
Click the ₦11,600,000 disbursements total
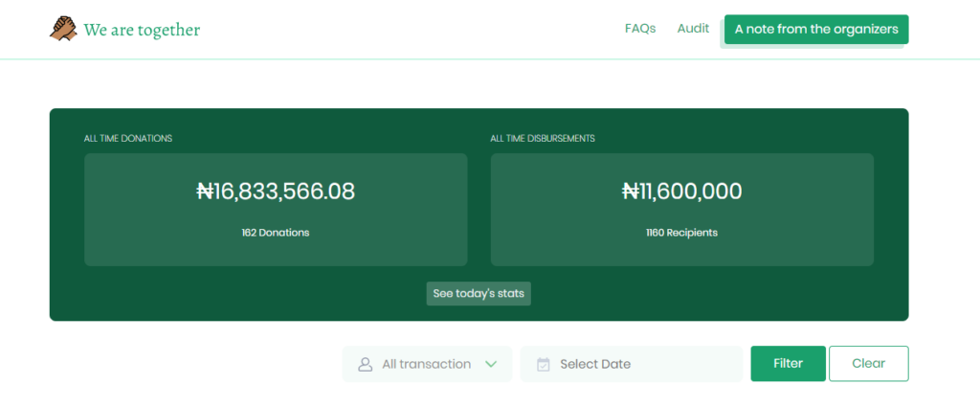click(681, 192)
